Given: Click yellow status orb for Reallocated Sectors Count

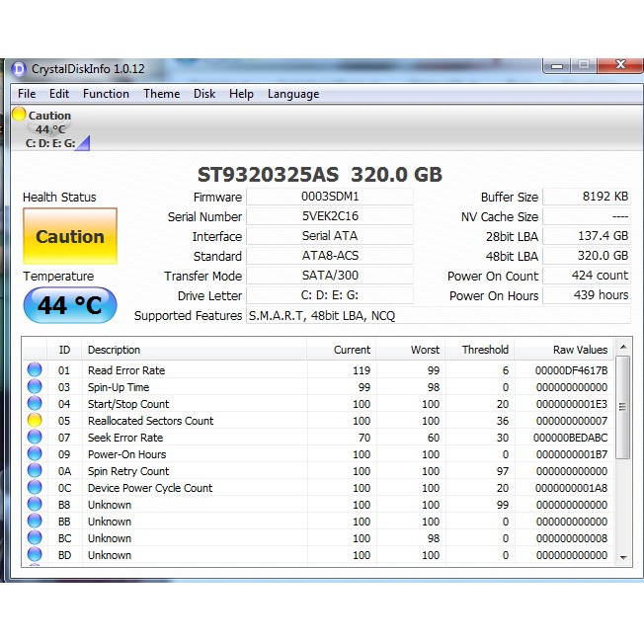Looking at the screenshot, I should [36, 421].
